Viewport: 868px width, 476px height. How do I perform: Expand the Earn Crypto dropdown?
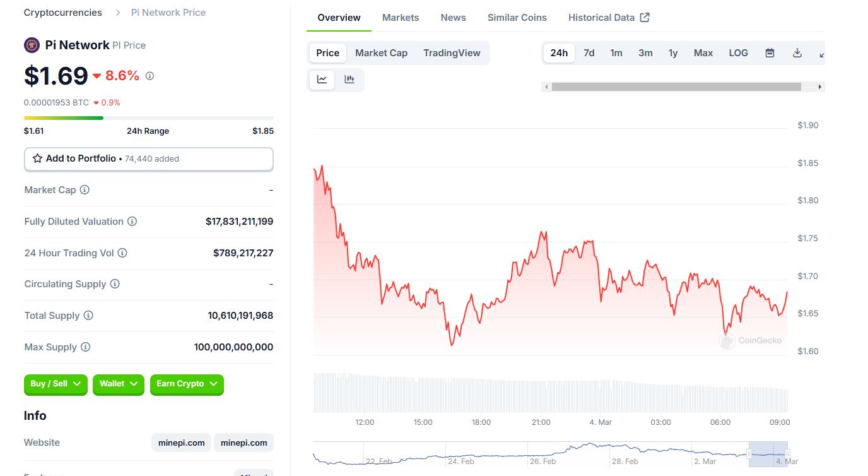187,384
